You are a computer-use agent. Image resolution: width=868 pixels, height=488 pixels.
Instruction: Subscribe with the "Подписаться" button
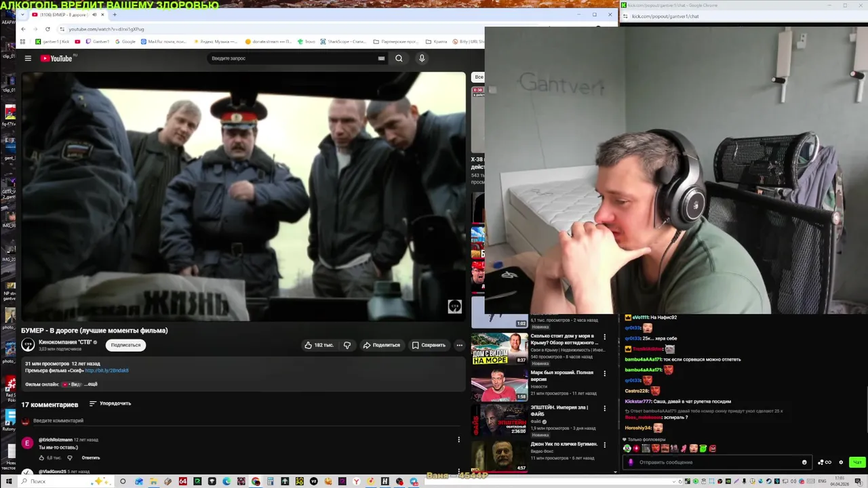[125, 345]
